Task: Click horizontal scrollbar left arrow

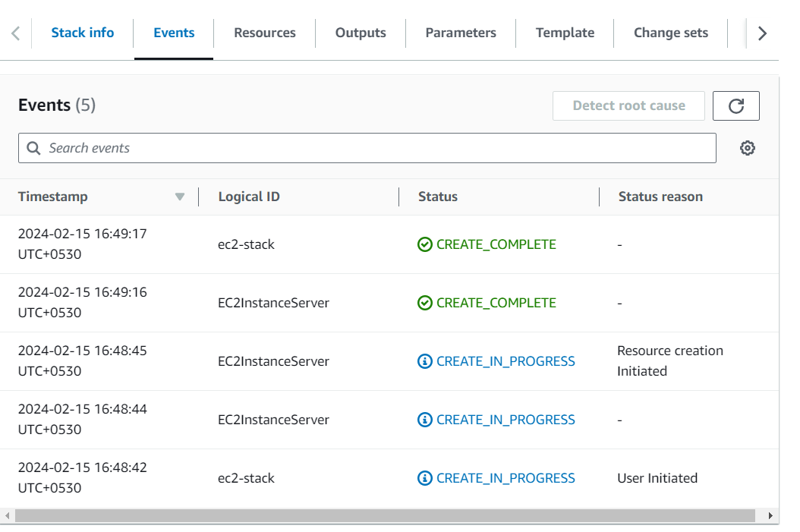Action: tap(8, 516)
